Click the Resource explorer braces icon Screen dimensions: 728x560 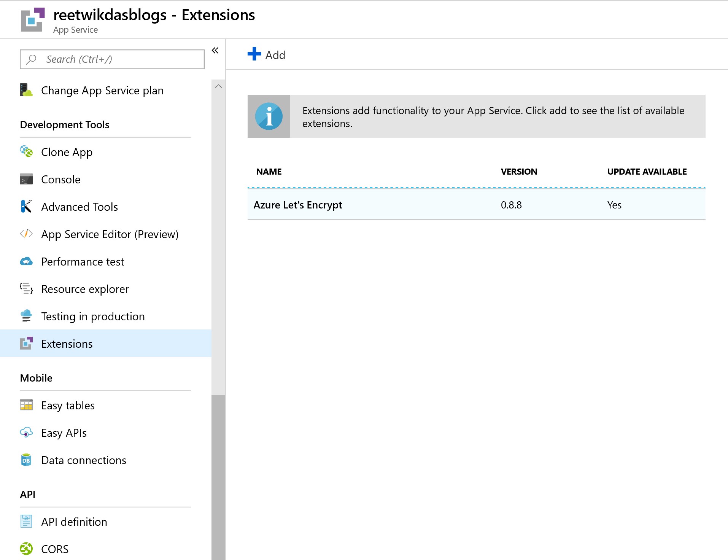coord(26,288)
